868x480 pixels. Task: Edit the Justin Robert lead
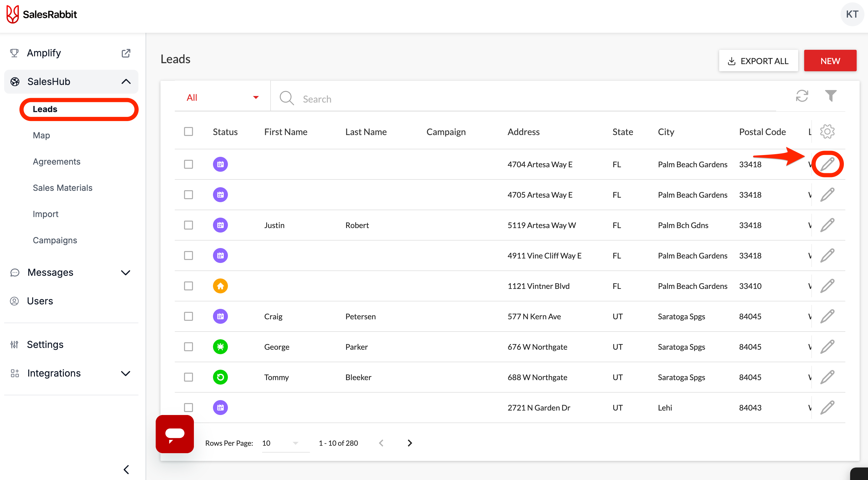point(827,225)
